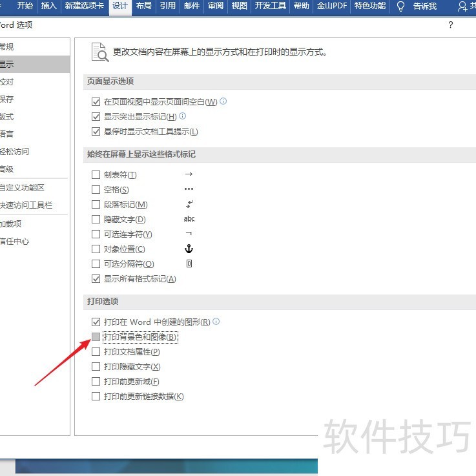This screenshot has height=476, width=476.
Task: Enable the 段落标记 paragraph marks checkbox
Action: pos(96,205)
